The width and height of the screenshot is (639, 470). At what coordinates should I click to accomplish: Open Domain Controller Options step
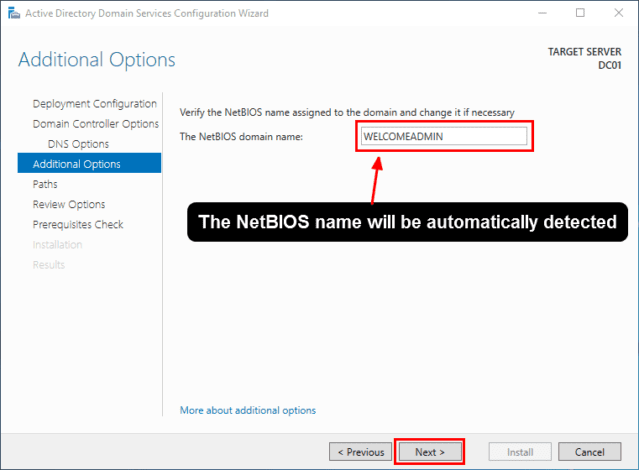(96, 124)
